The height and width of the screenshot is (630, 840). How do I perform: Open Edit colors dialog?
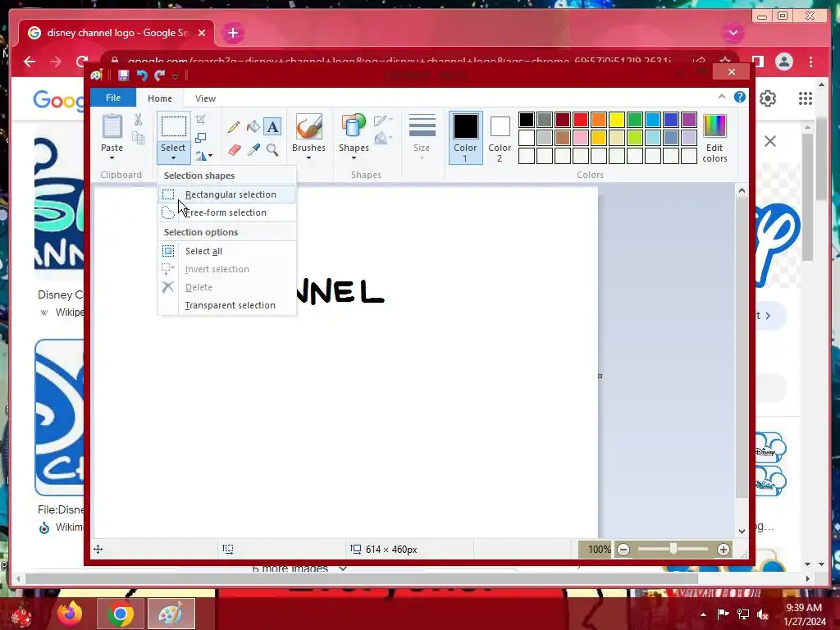pos(714,138)
